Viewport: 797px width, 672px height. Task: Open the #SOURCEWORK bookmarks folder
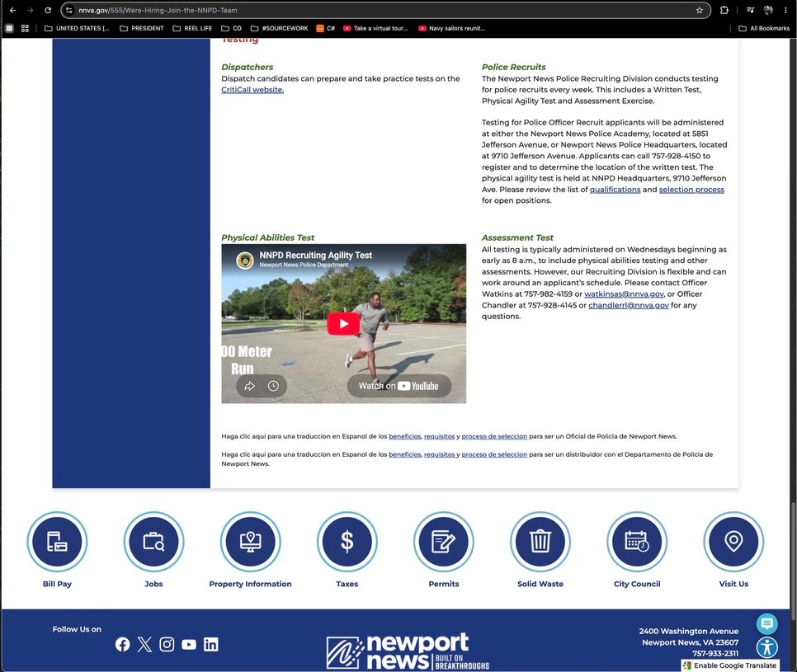coord(279,28)
